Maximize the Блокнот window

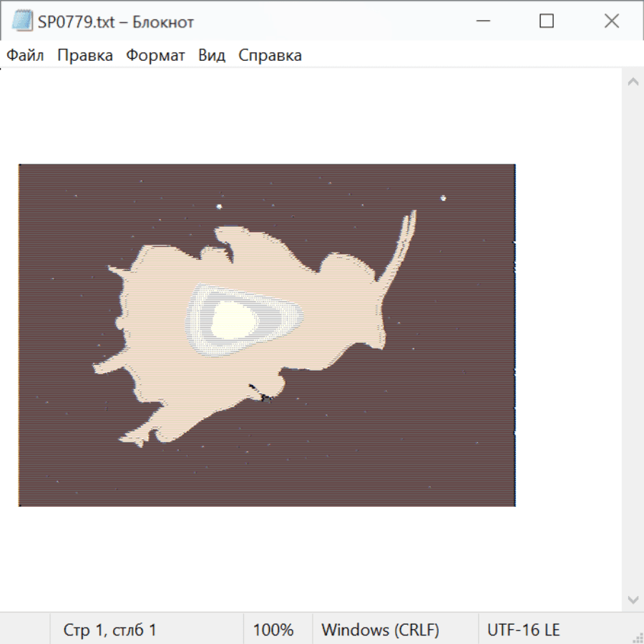pyautogui.click(x=547, y=21)
